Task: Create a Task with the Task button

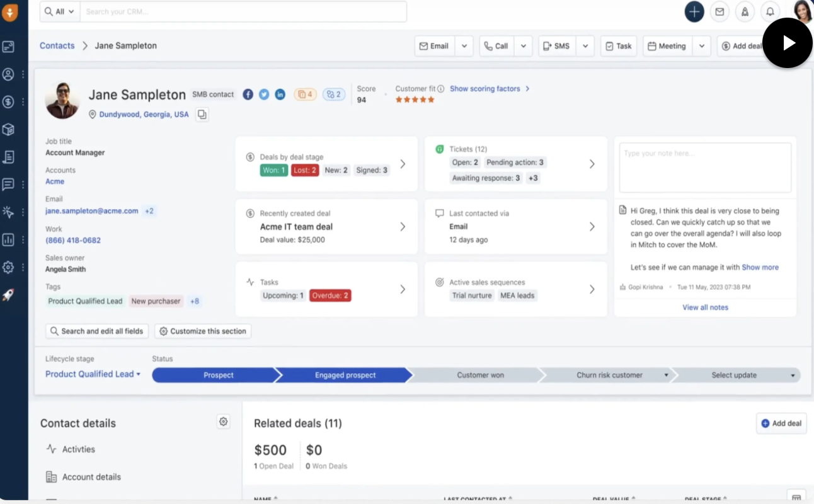Action: click(619, 46)
